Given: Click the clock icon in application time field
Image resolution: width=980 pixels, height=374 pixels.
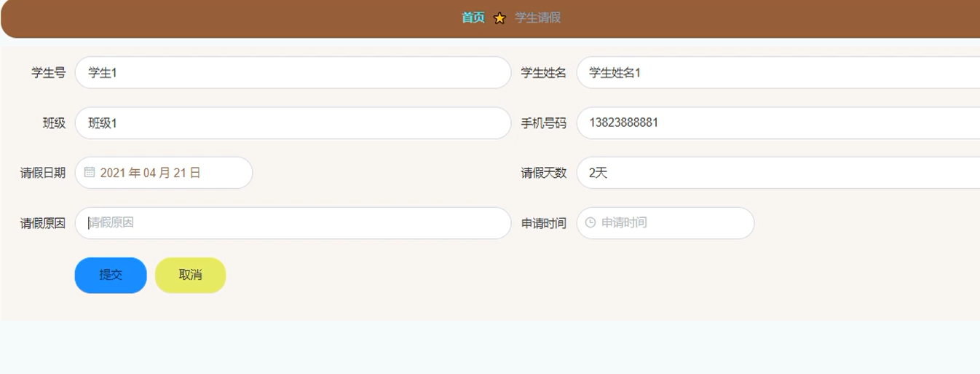Looking at the screenshot, I should pos(590,223).
